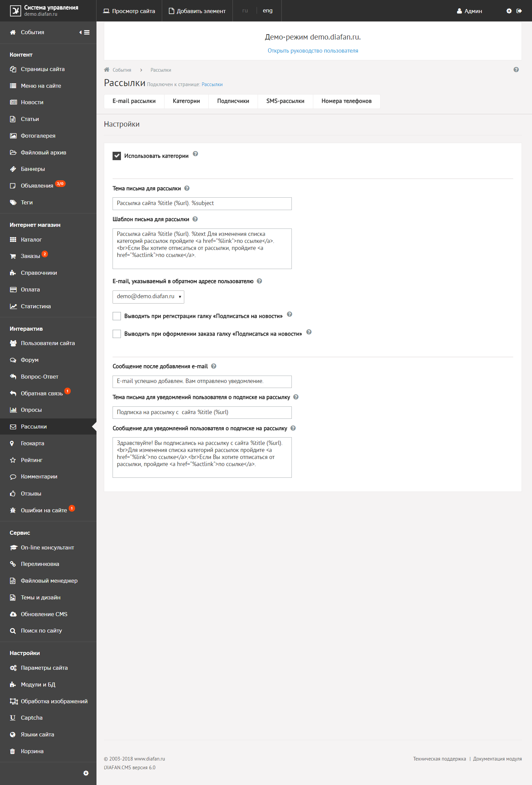Click the gear icon at sidebar bottom
Image resolution: width=532 pixels, height=785 pixels.
click(86, 773)
